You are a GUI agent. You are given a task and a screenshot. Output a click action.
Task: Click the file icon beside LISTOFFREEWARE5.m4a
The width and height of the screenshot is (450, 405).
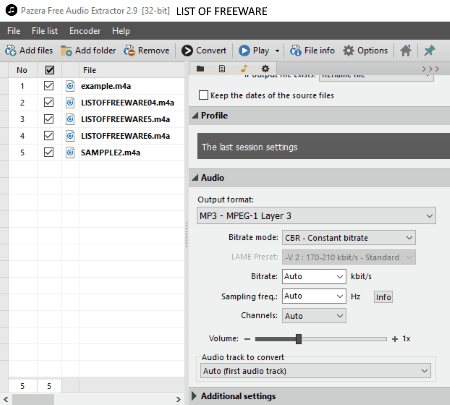tap(70, 119)
